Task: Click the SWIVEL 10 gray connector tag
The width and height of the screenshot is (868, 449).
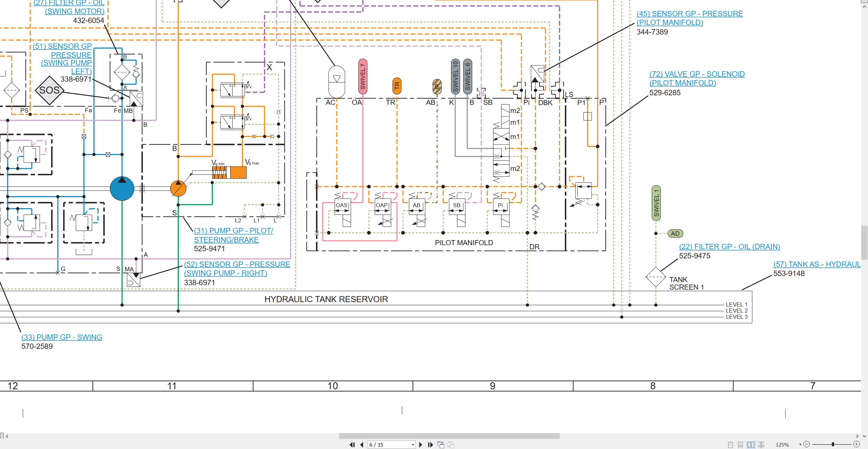Action: pos(455,77)
